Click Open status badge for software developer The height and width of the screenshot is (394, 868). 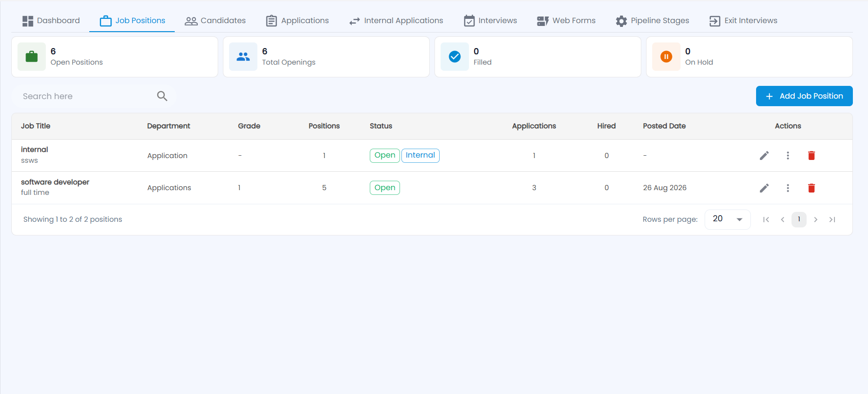coord(385,188)
